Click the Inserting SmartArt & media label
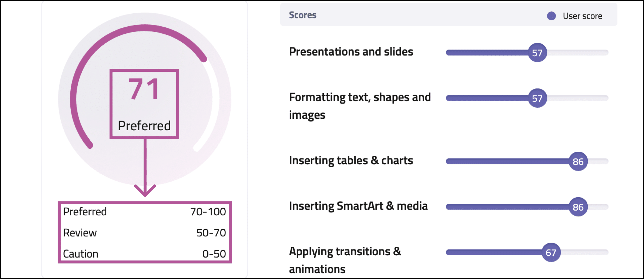 pyautogui.click(x=358, y=206)
